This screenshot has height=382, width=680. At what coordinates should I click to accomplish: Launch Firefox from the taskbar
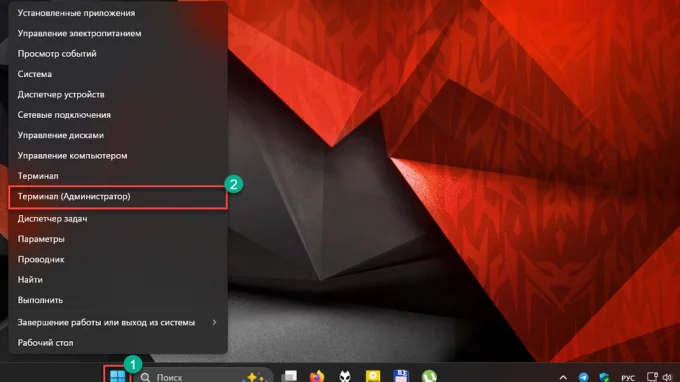coord(317,376)
